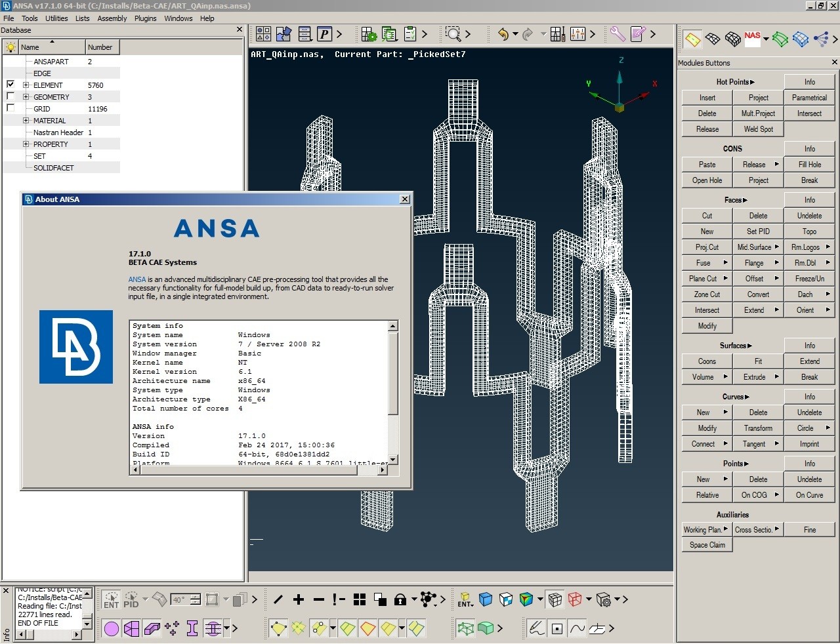
Task: Select the green morphing box module icon
Action: (x=780, y=39)
